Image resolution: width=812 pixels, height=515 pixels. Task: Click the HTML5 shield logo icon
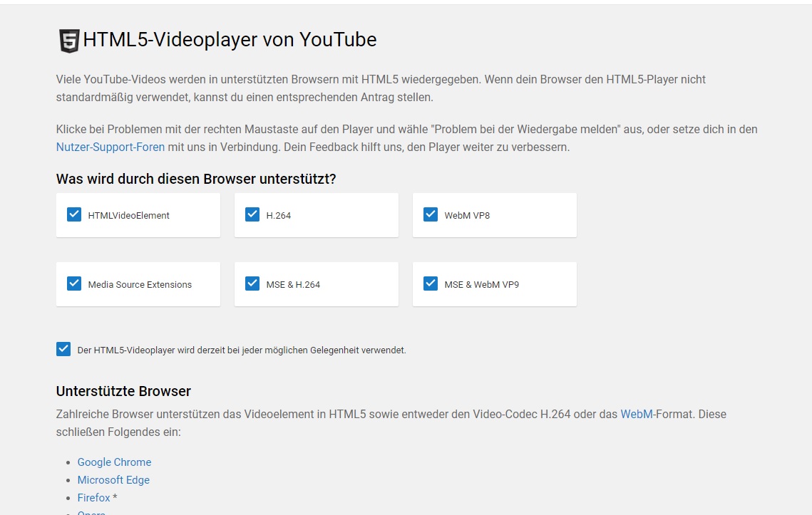click(69, 41)
